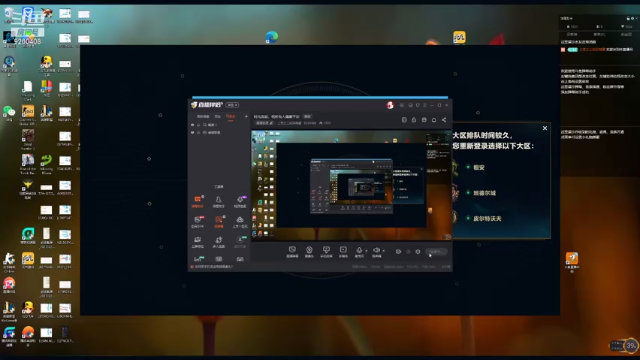Open the red user avatar in the title bar
This screenshot has width=640, height=360.
click(x=390, y=105)
